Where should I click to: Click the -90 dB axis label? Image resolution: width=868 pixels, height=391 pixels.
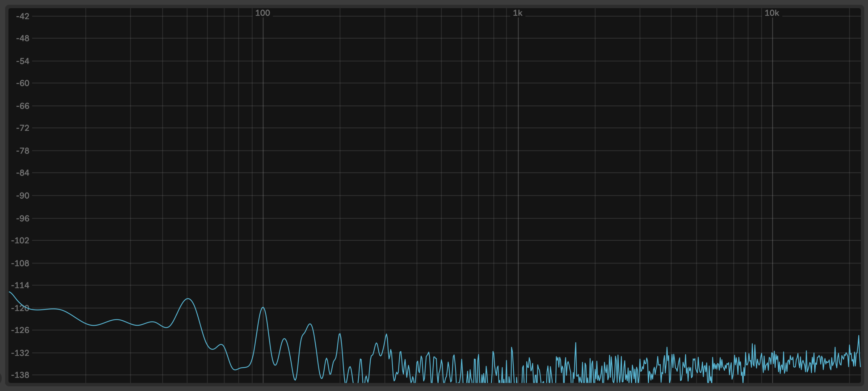(x=23, y=196)
